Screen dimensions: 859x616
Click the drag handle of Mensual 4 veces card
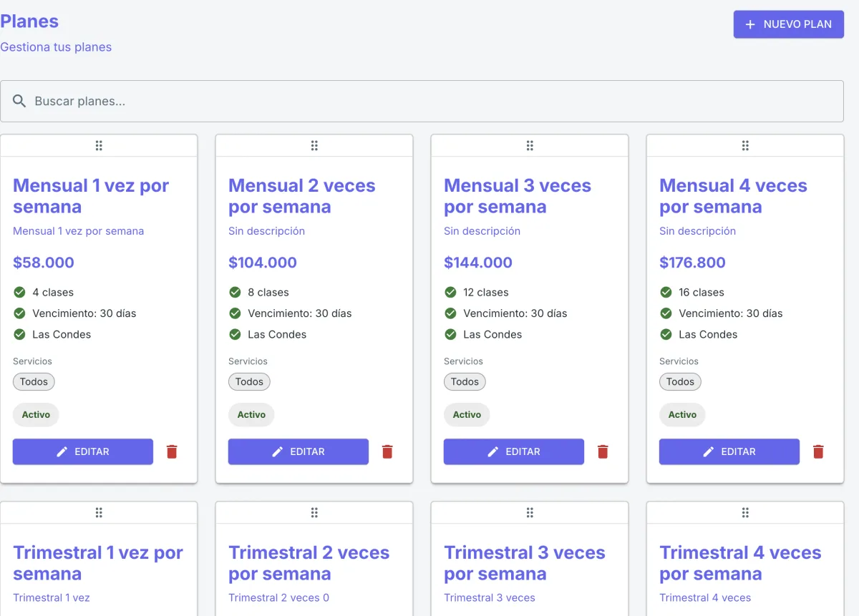click(x=745, y=146)
